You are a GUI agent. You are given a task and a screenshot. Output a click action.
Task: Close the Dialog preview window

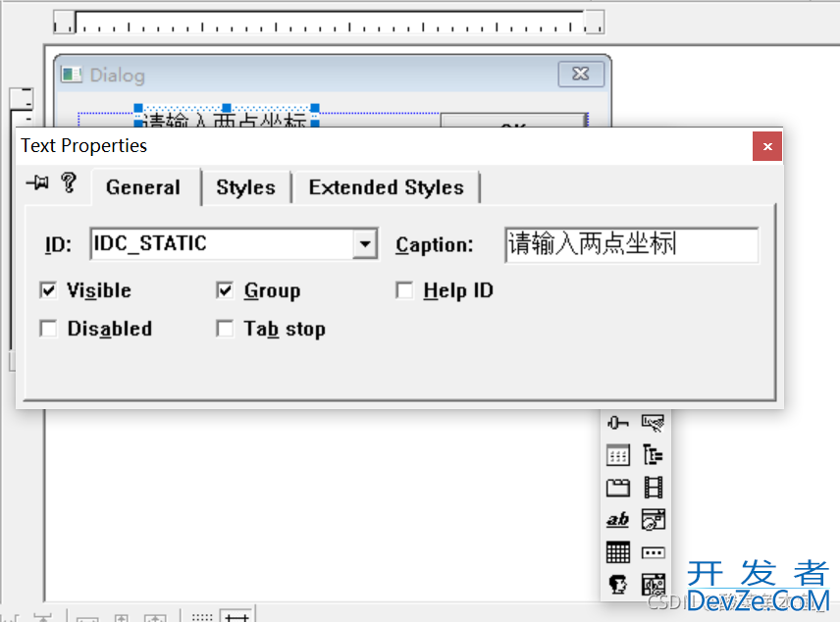tap(581, 74)
